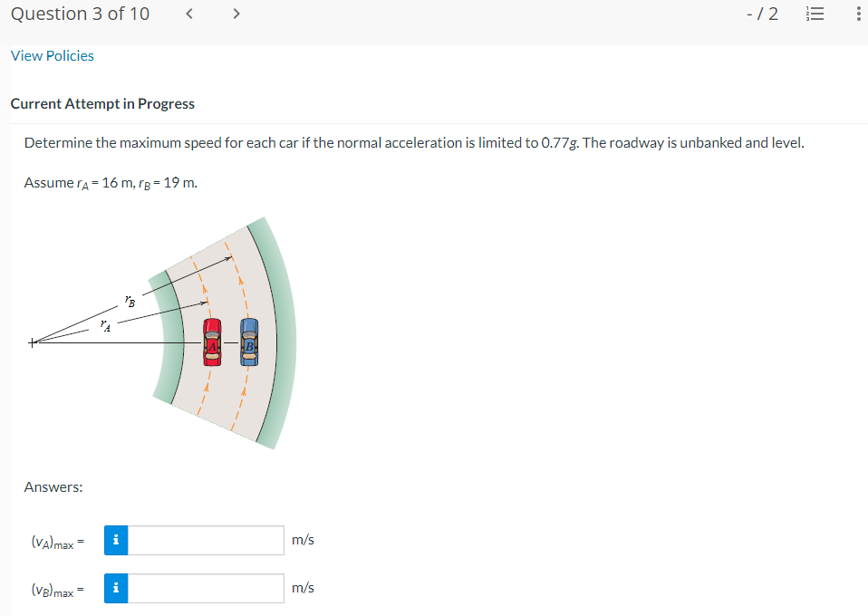The image size is (868, 616).
Task: Select the question list icon beside the score
Action: point(813,14)
